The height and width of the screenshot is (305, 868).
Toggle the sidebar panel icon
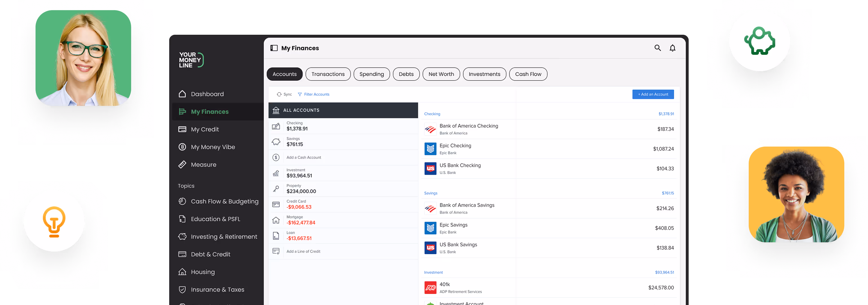(274, 48)
